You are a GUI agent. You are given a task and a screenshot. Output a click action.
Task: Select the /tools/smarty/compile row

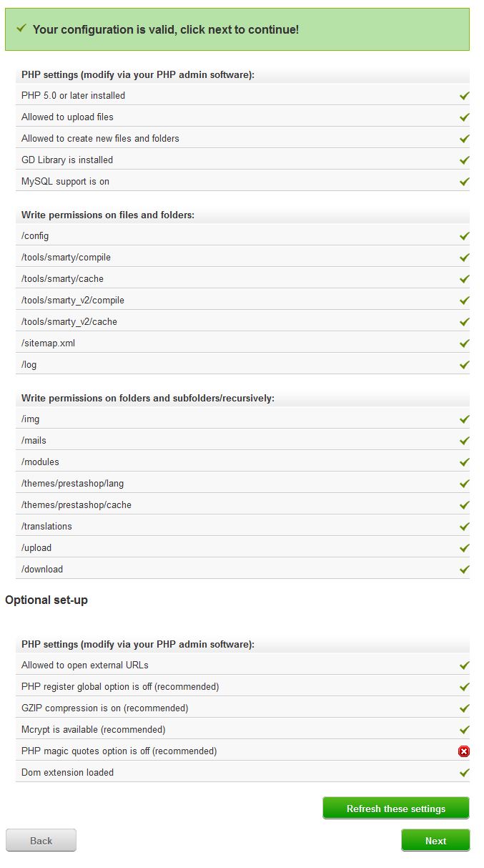tap(242, 257)
